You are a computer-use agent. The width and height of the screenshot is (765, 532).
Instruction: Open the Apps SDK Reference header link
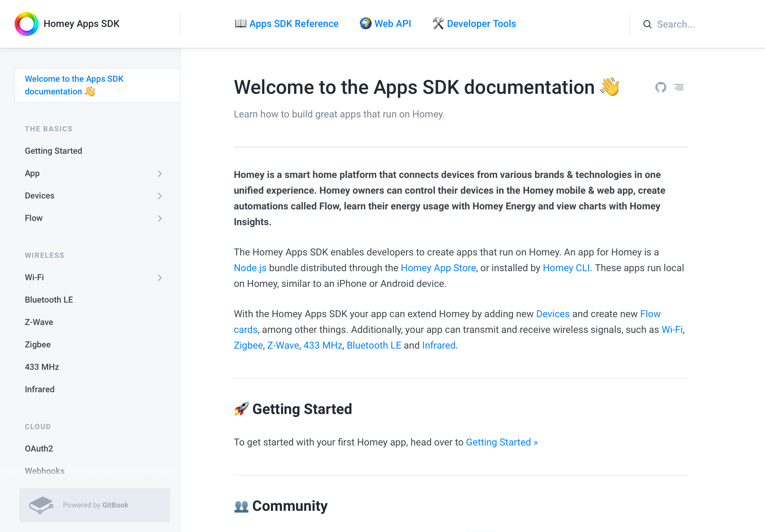pos(286,24)
